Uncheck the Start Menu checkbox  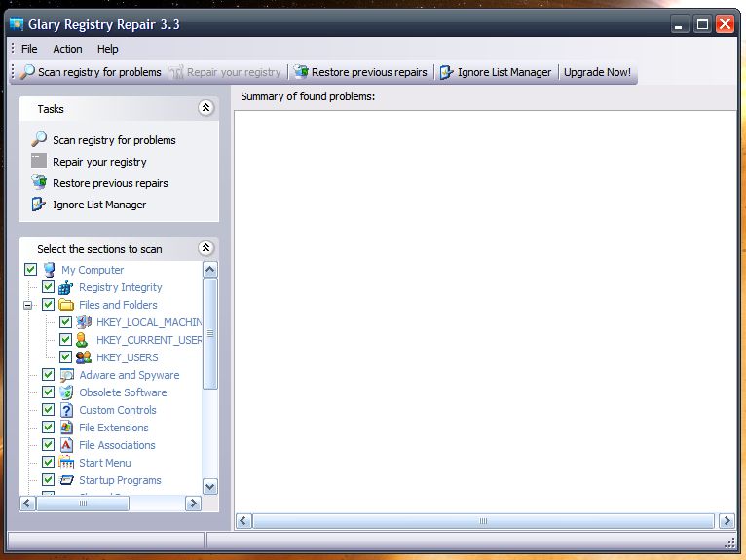coord(48,462)
